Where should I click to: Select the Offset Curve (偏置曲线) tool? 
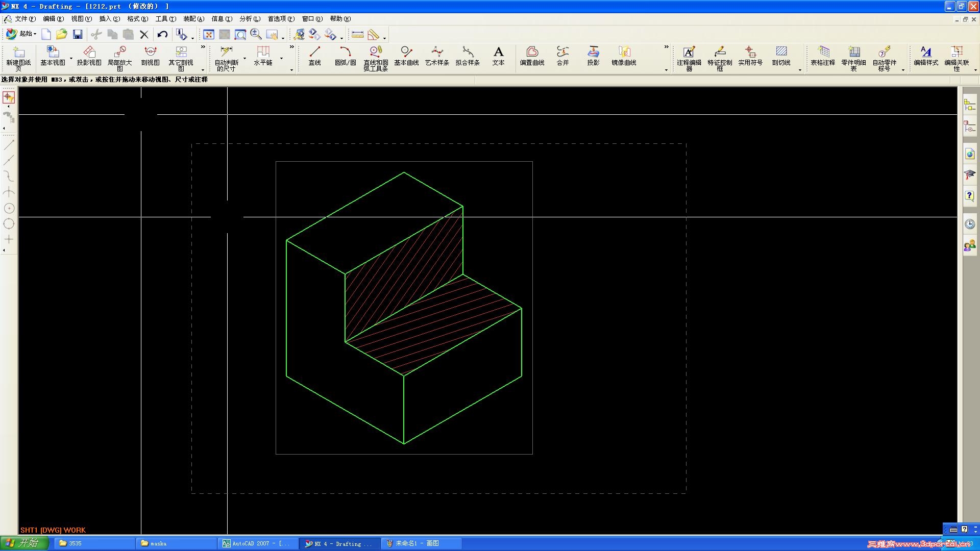pyautogui.click(x=532, y=56)
